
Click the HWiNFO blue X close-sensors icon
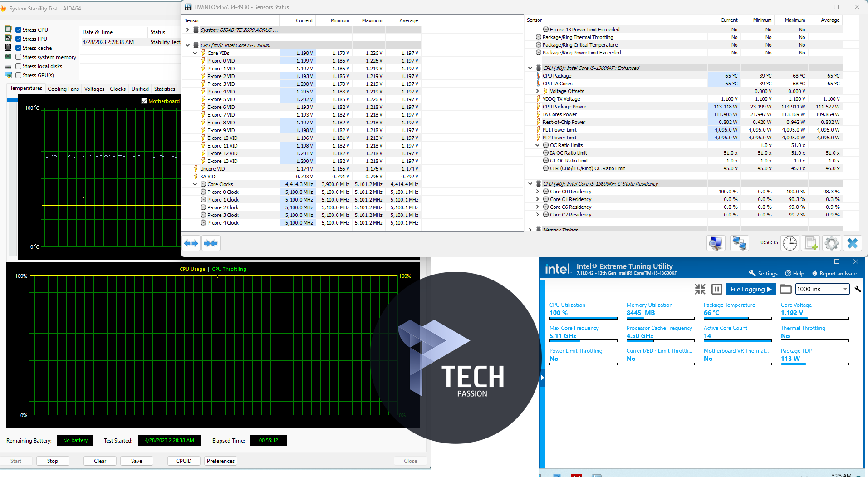click(x=853, y=243)
